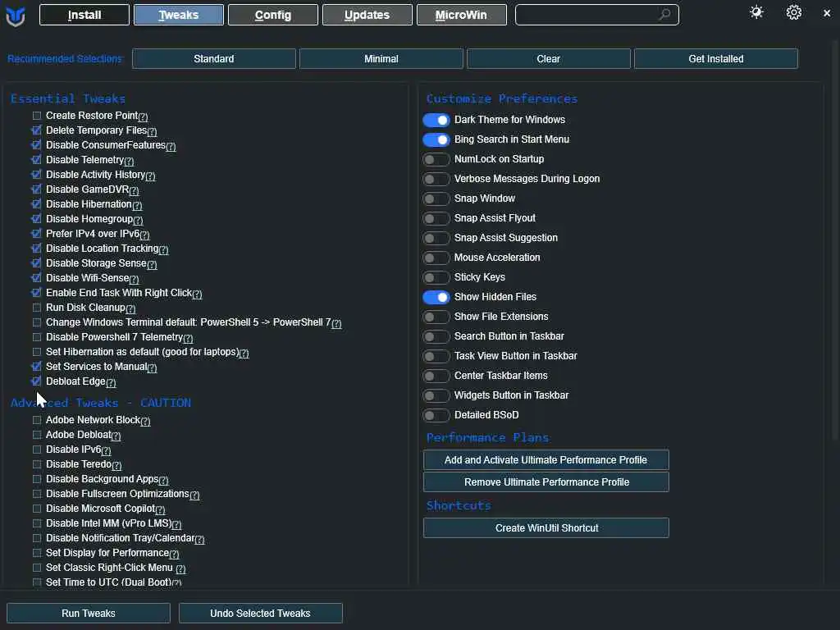Open help (?) for Disable GameDVR
This screenshot has width=840, height=630.
coord(134,190)
